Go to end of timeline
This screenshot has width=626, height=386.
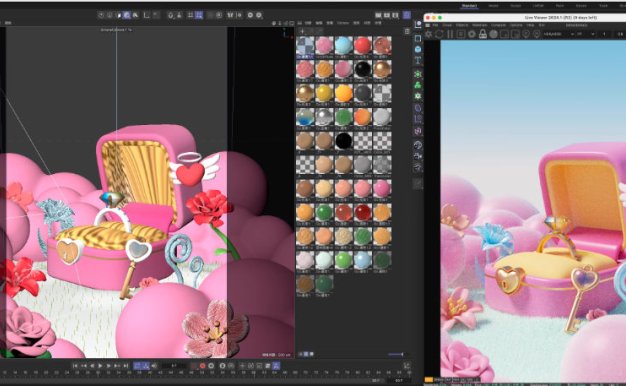pos(126,366)
